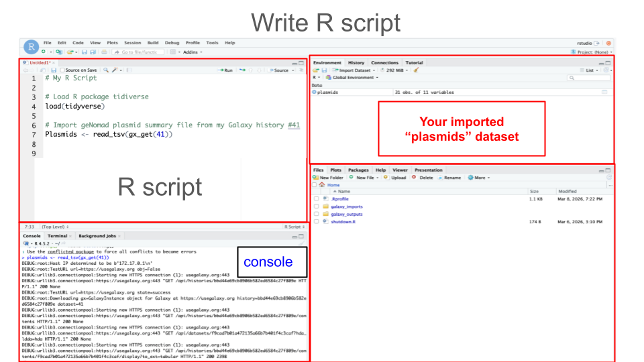The width and height of the screenshot is (644, 362).
Task: Tick the checkbox beside shutdown.R
Action: click(x=316, y=221)
